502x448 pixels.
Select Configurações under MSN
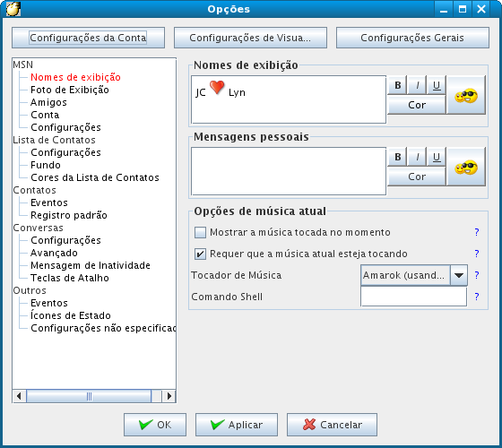pyautogui.click(x=65, y=127)
